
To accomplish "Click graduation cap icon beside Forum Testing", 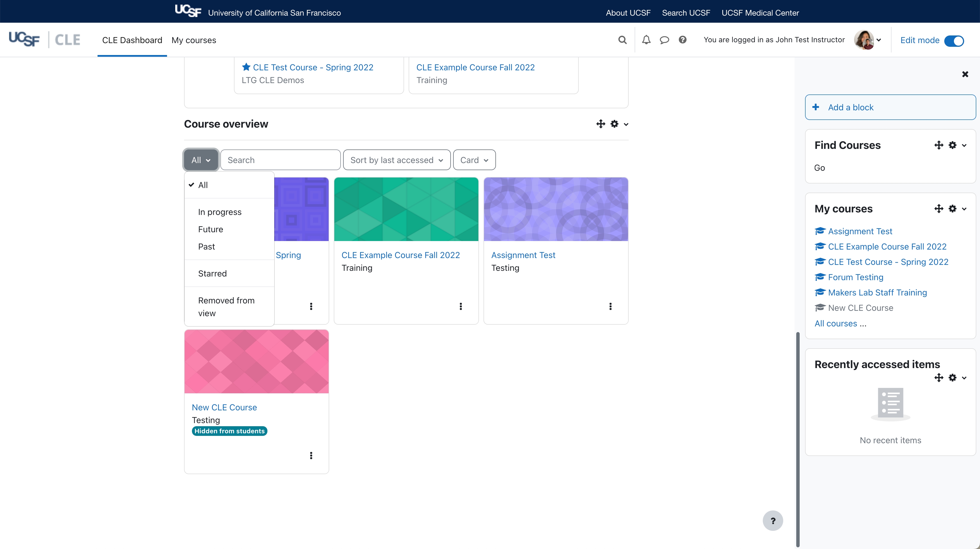I will click(x=820, y=277).
